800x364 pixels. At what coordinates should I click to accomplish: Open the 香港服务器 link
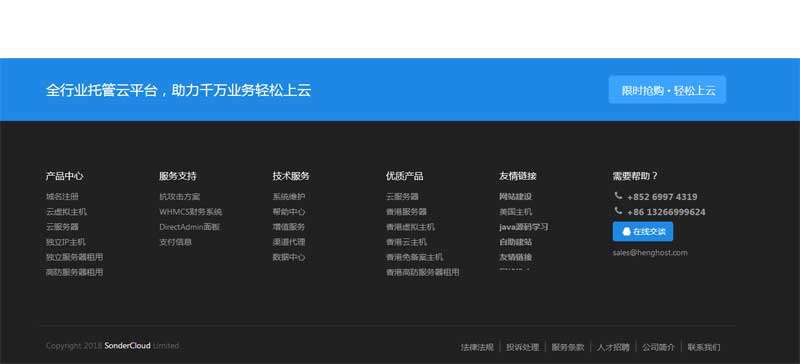pyautogui.click(x=406, y=212)
